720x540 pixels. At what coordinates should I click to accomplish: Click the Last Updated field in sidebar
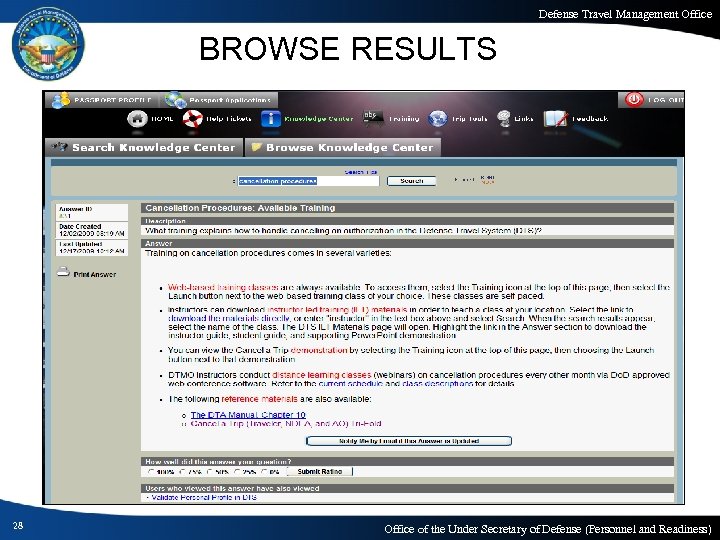91,248
